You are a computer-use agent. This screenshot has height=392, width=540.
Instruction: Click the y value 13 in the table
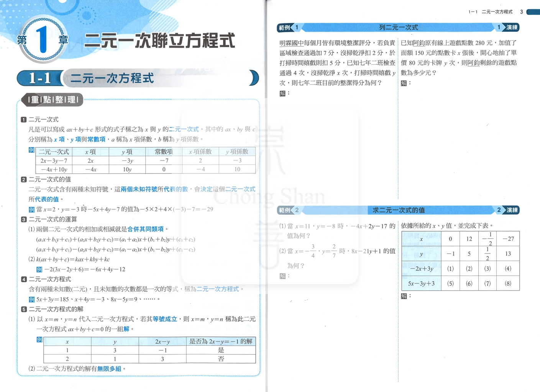(508, 254)
